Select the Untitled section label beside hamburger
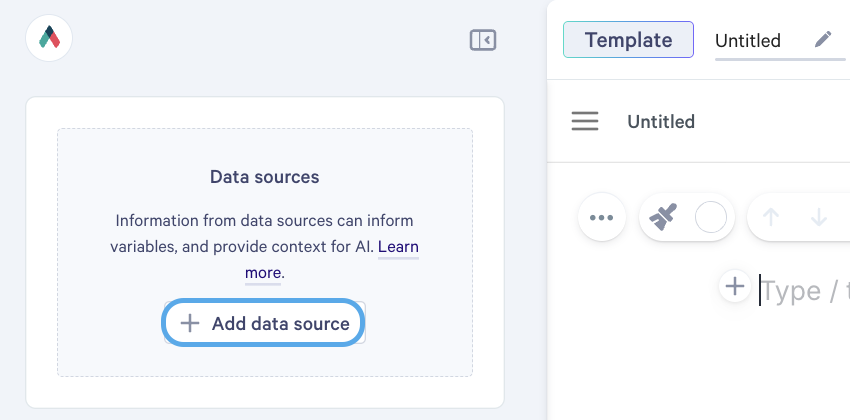 [661, 121]
